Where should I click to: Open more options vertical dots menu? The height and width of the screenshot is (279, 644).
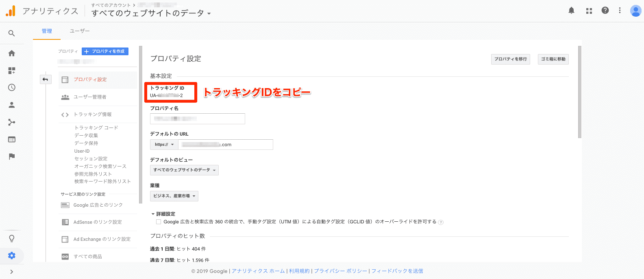[620, 11]
